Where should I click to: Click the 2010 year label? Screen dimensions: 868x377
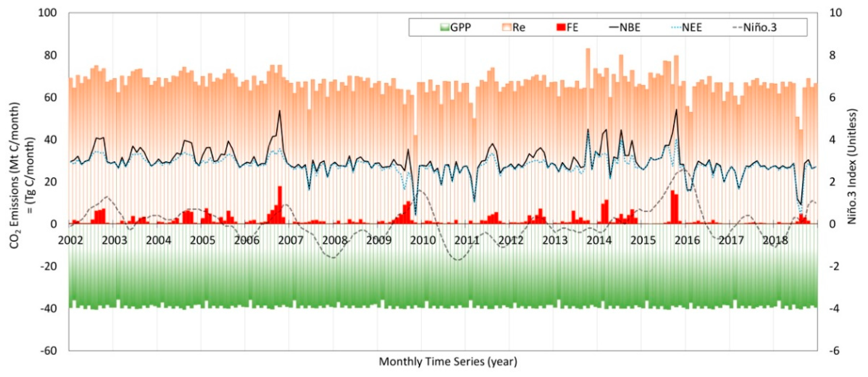click(x=423, y=240)
